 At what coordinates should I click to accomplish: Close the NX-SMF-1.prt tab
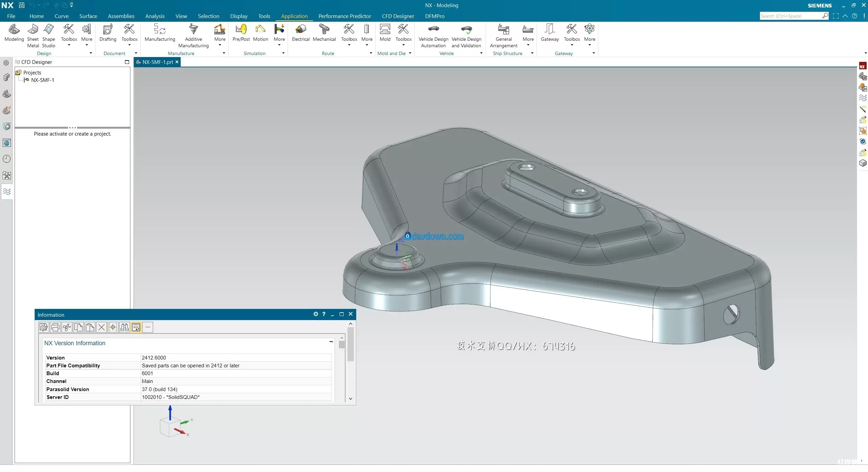(177, 62)
